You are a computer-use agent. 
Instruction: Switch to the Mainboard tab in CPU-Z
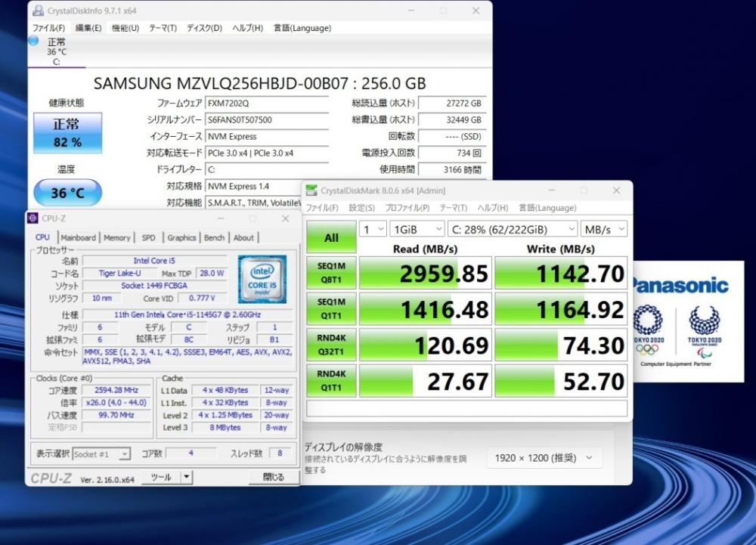79,237
